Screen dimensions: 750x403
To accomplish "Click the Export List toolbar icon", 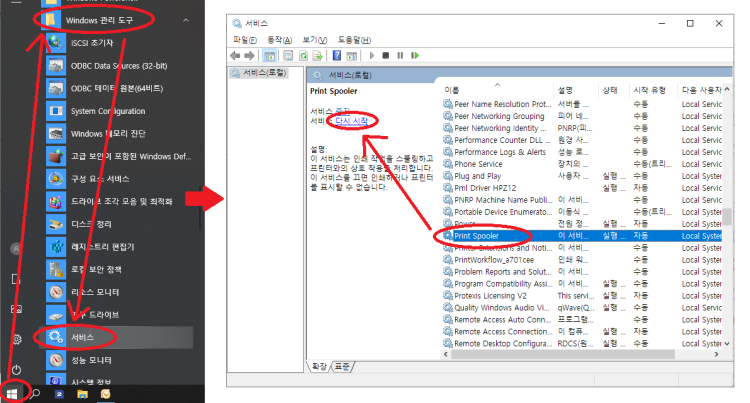I will (318, 56).
